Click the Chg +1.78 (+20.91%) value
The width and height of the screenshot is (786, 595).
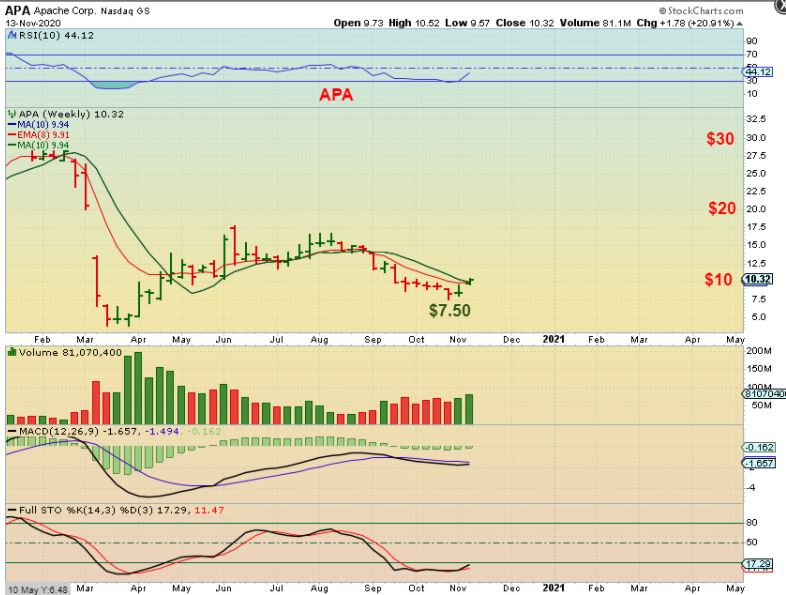tap(686, 23)
